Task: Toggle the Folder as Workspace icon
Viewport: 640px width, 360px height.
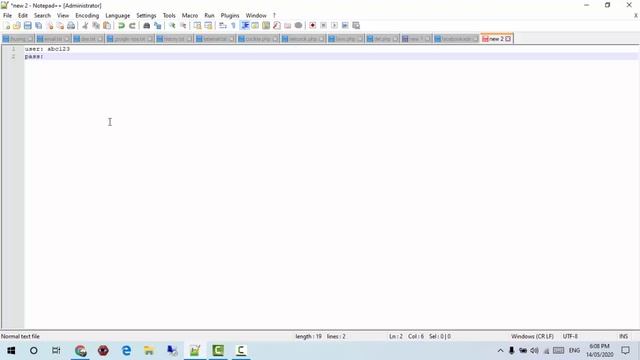Action: 287,26
